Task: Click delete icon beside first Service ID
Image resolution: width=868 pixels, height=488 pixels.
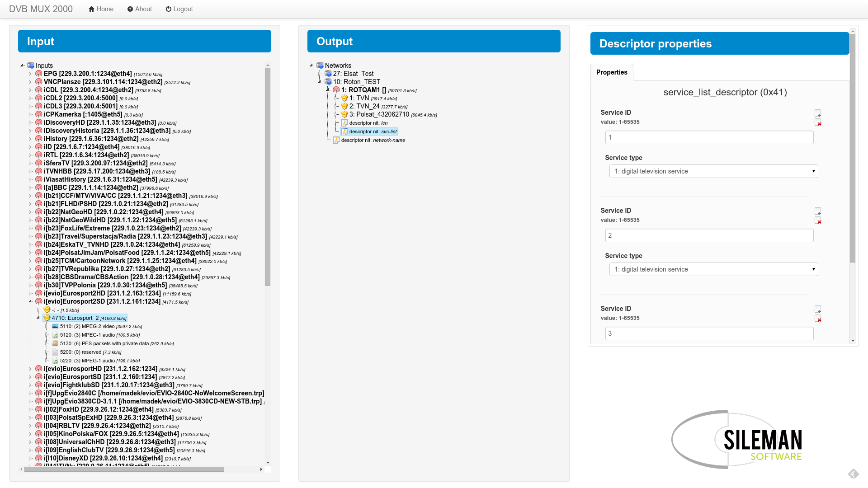Action: pyautogui.click(x=818, y=122)
